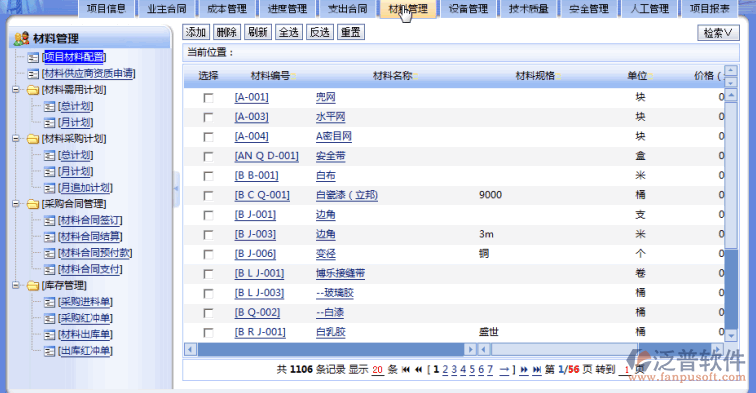The width and height of the screenshot is (756, 393).
Task: Check the box for row A-003
Action: (x=208, y=117)
